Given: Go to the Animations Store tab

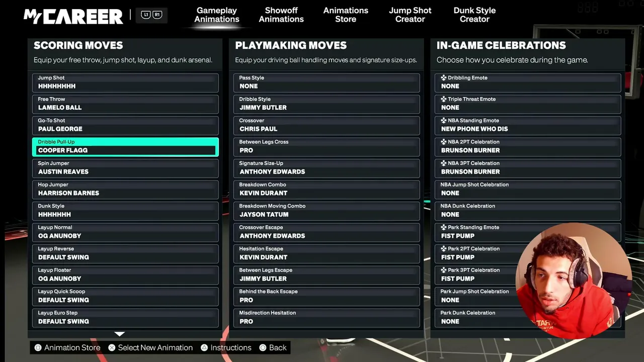Looking at the screenshot, I should 346,15.
